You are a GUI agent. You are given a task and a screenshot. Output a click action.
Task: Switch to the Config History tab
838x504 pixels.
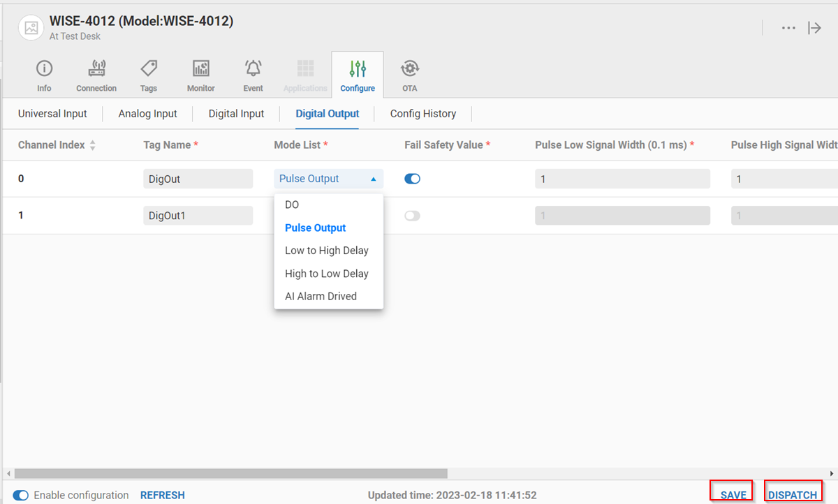(x=422, y=114)
